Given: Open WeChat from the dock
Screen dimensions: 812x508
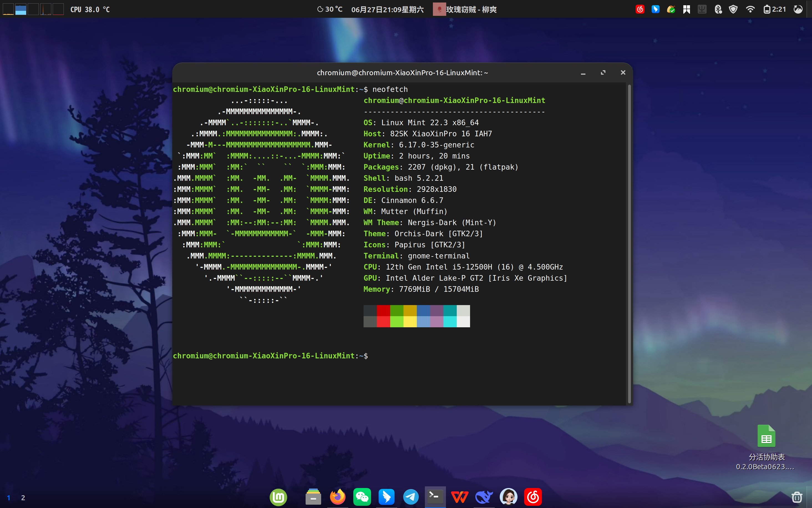Looking at the screenshot, I should [362, 497].
